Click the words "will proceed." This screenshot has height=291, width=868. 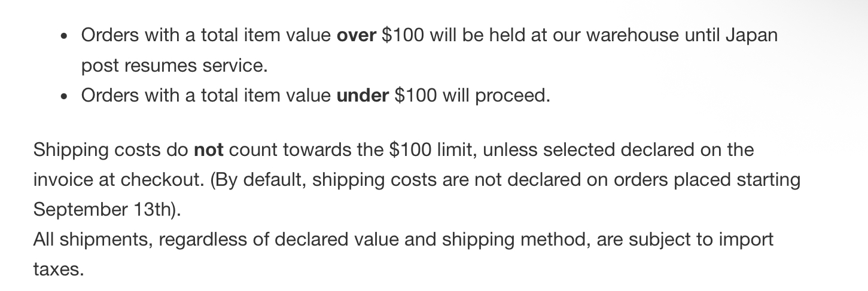point(496,96)
